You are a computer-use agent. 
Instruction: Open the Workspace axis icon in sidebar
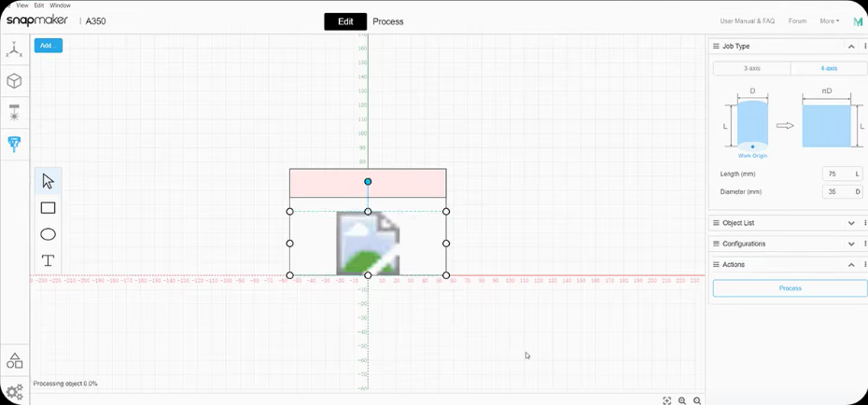14,49
